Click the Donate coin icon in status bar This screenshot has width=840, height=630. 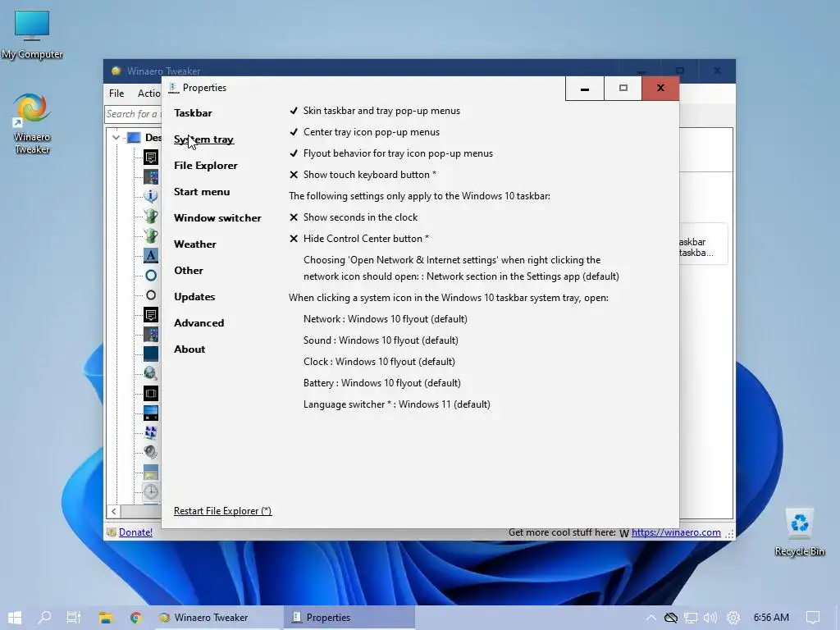point(112,532)
